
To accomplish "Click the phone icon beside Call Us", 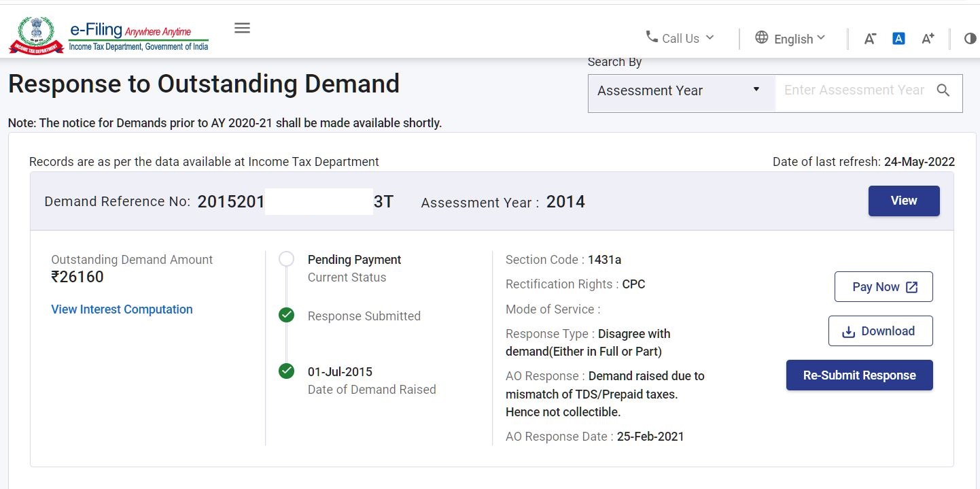I will (651, 37).
